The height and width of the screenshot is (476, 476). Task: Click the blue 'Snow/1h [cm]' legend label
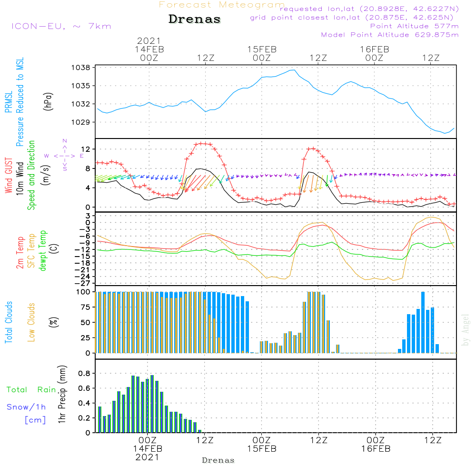click(x=26, y=413)
